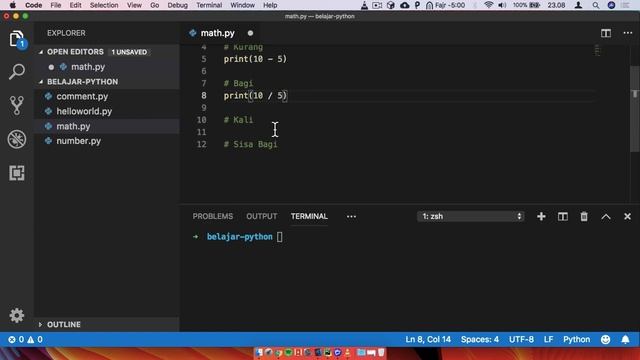Open Wi-Fi menu in macOS menu bar
The width and height of the screenshot is (640, 360).
point(488,5)
